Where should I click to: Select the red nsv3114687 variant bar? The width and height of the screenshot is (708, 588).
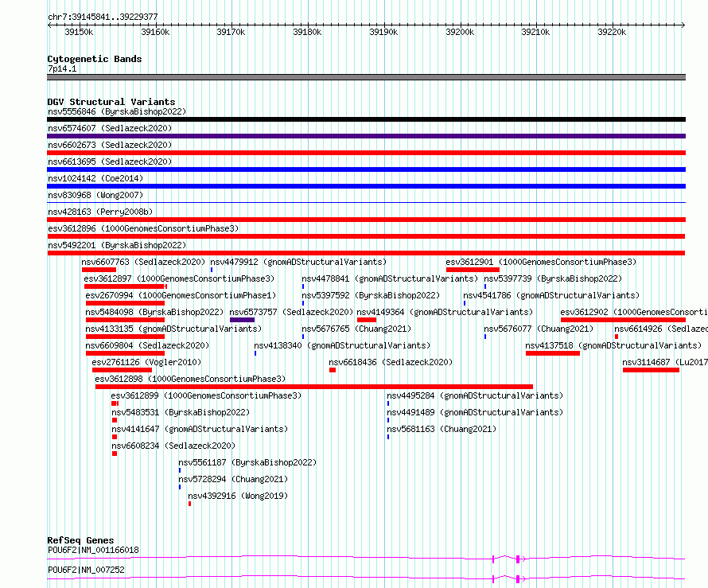(x=651, y=370)
